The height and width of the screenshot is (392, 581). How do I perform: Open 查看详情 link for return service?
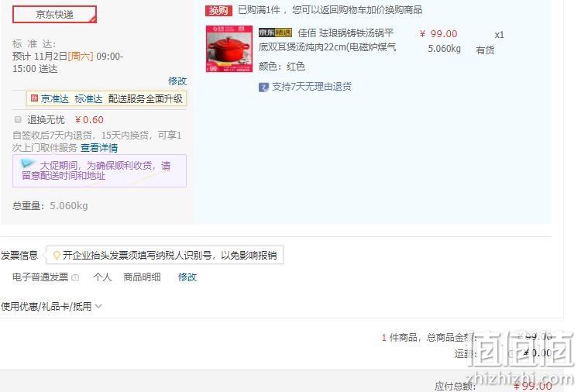point(99,148)
